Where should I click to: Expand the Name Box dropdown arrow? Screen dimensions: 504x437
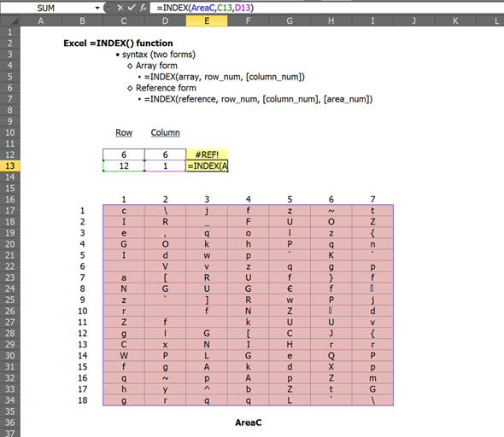click(97, 8)
